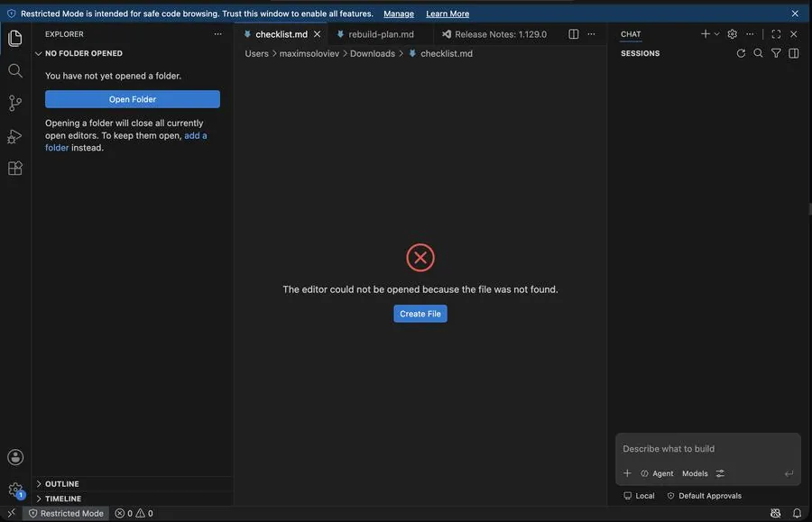Refresh the chat sessions list
The height and width of the screenshot is (522, 812).
click(x=741, y=53)
